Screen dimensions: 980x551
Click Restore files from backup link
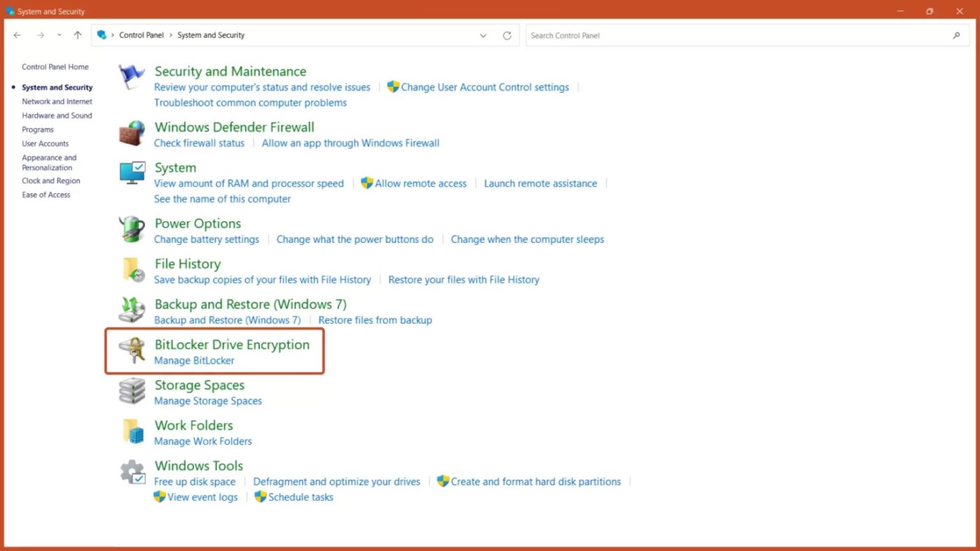[375, 320]
